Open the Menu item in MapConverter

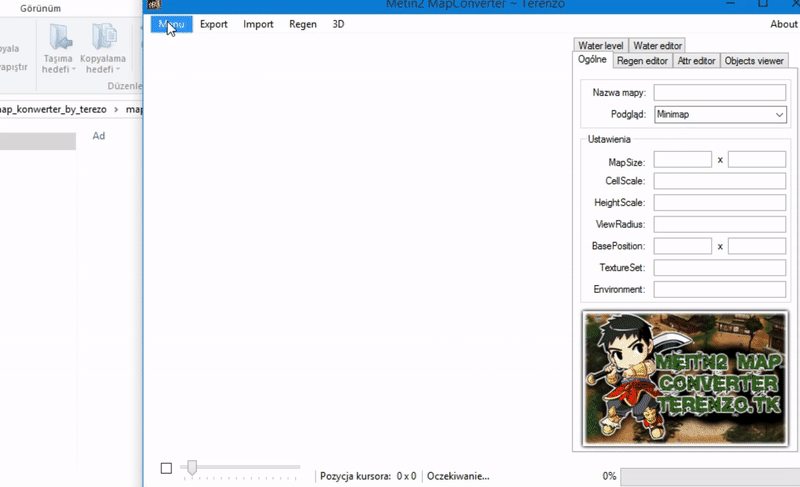[171, 24]
